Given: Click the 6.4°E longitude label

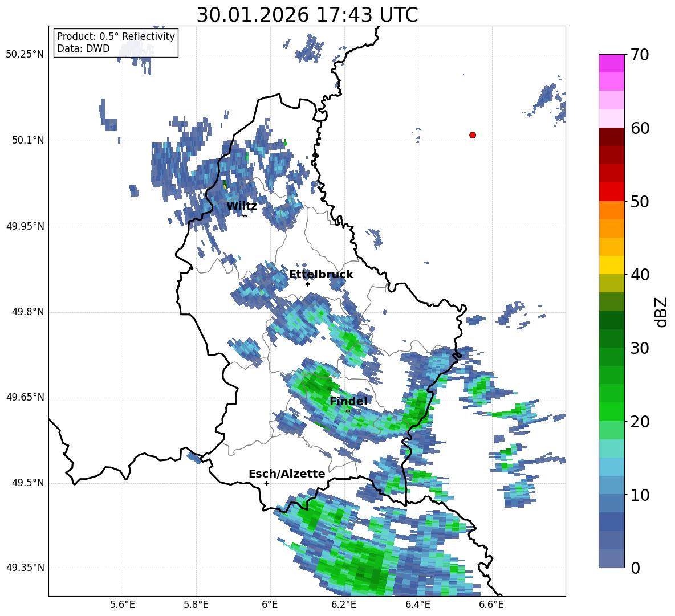Looking at the screenshot, I should (x=417, y=605).
